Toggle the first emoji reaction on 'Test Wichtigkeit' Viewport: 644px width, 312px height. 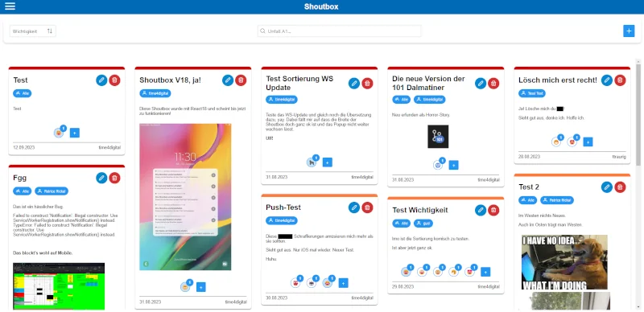[x=407, y=271]
